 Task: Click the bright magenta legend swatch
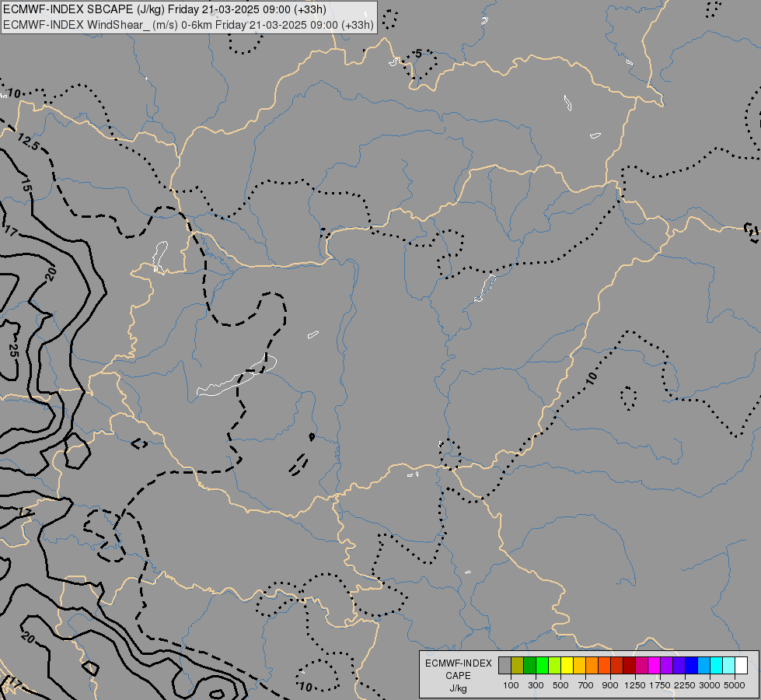(655, 666)
